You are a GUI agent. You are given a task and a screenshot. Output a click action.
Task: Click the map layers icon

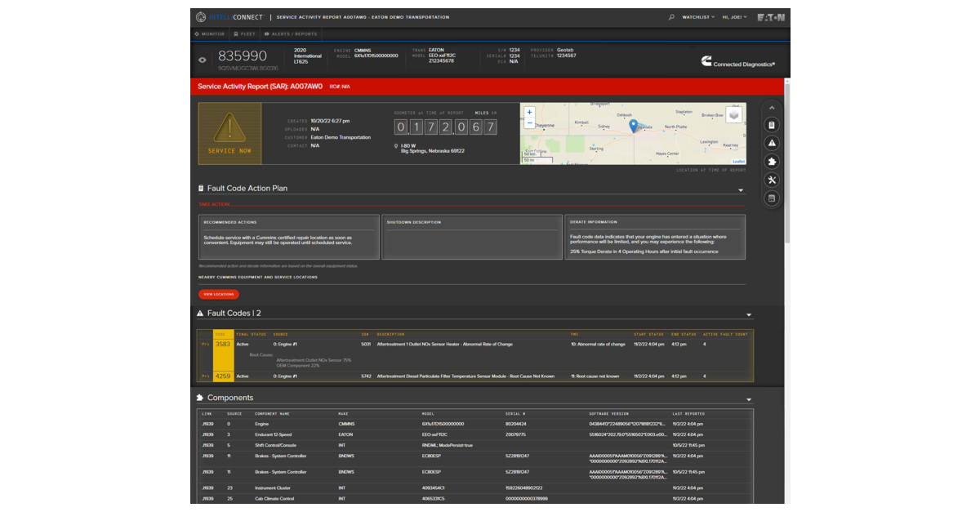tap(734, 115)
